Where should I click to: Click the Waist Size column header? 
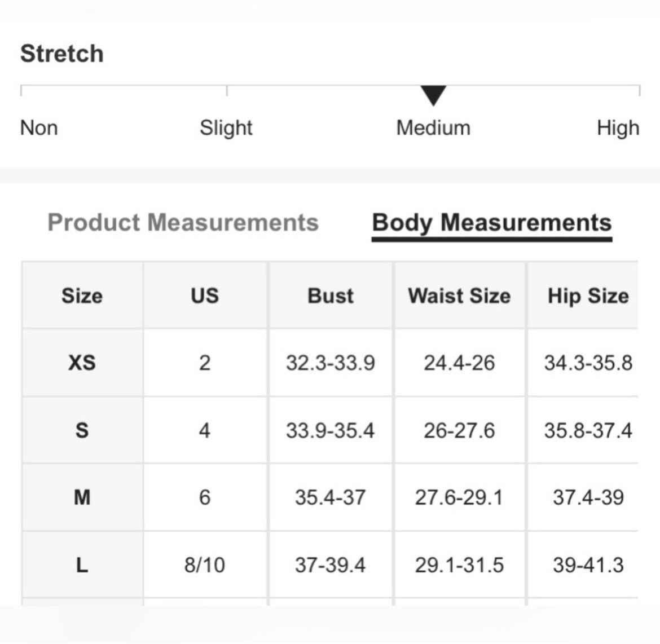coord(459,295)
